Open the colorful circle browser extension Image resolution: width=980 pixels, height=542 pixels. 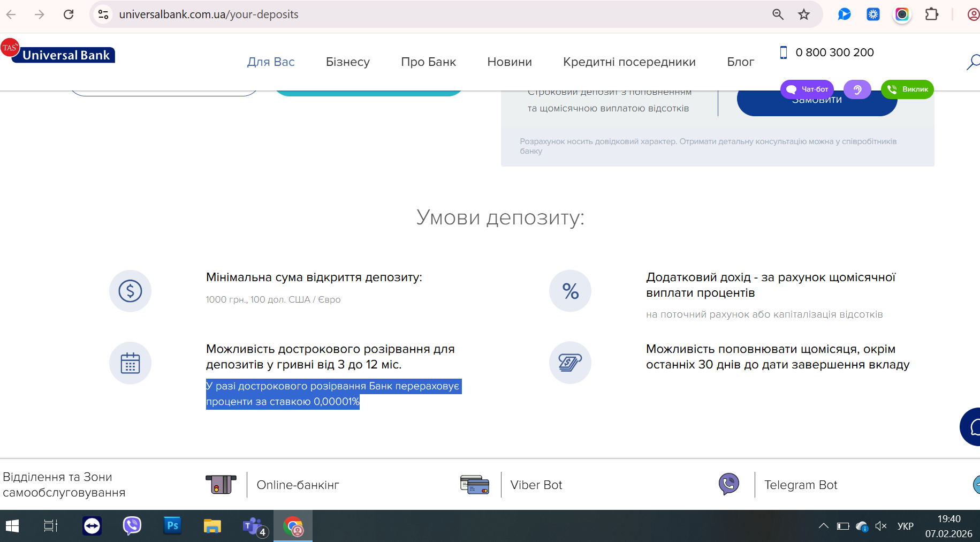[x=902, y=14]
